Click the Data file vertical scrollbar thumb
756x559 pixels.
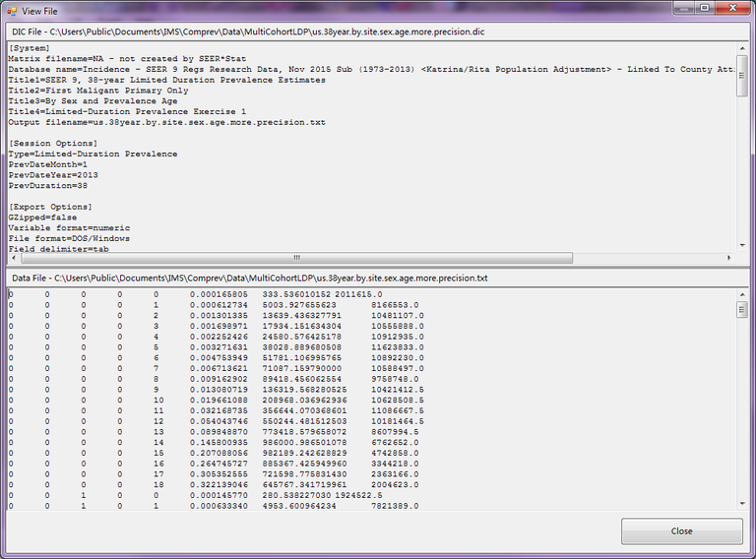(741, 310)
